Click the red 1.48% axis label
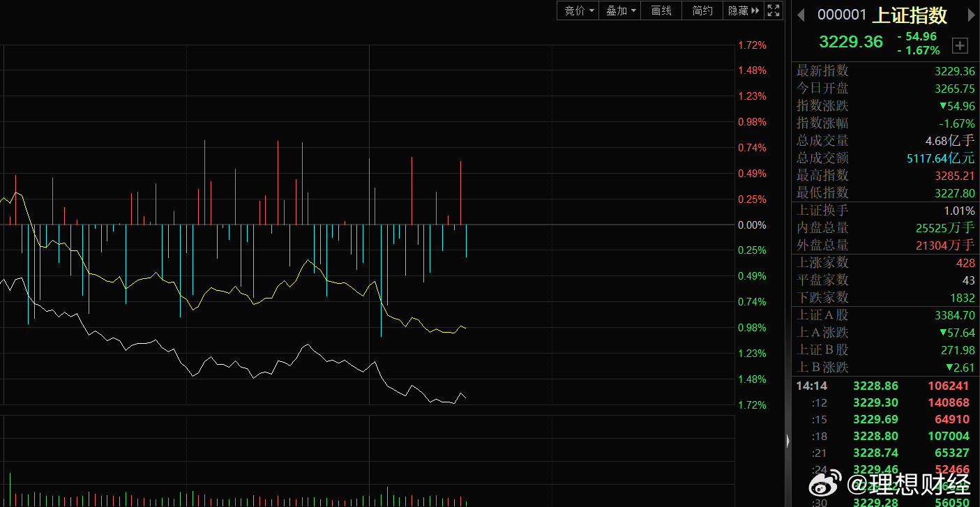Screen dimensions: 980x507 tap(752, 70)
